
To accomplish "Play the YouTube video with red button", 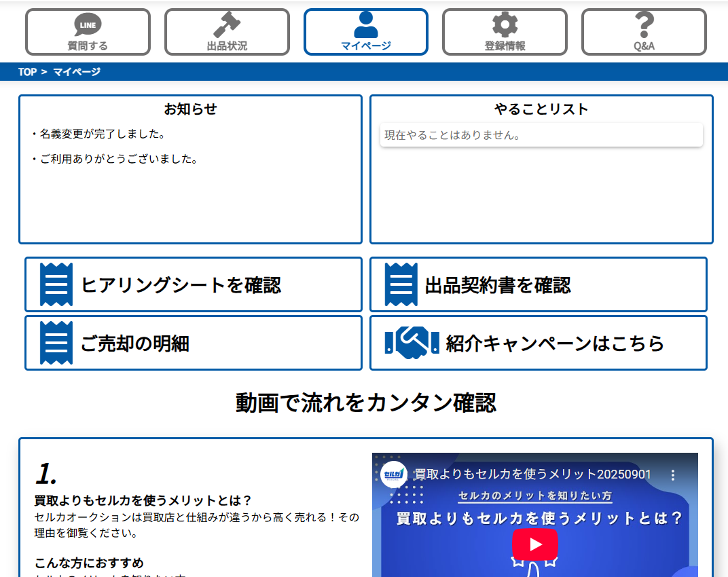I will (x=535, y=544).
